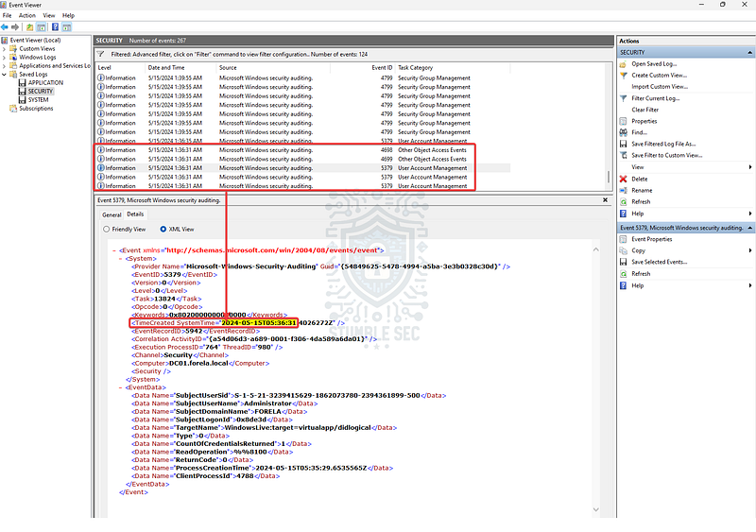Click the Back arrow toolbar icon
This screenshot has height=532, width=756.
(x=5, y=27)
